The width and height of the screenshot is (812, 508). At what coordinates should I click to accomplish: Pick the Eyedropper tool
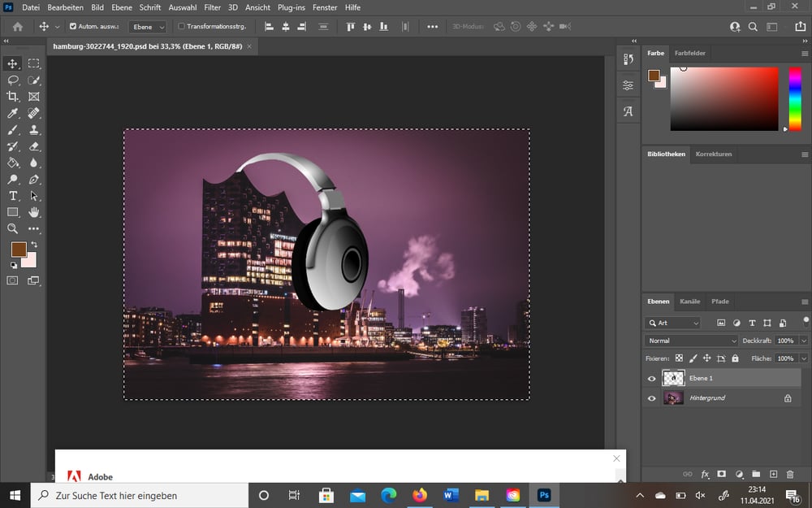click(12, 113)
